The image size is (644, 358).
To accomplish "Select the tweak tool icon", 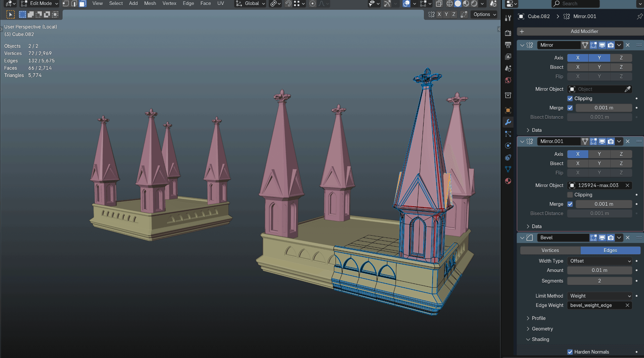I will (10, 14).
